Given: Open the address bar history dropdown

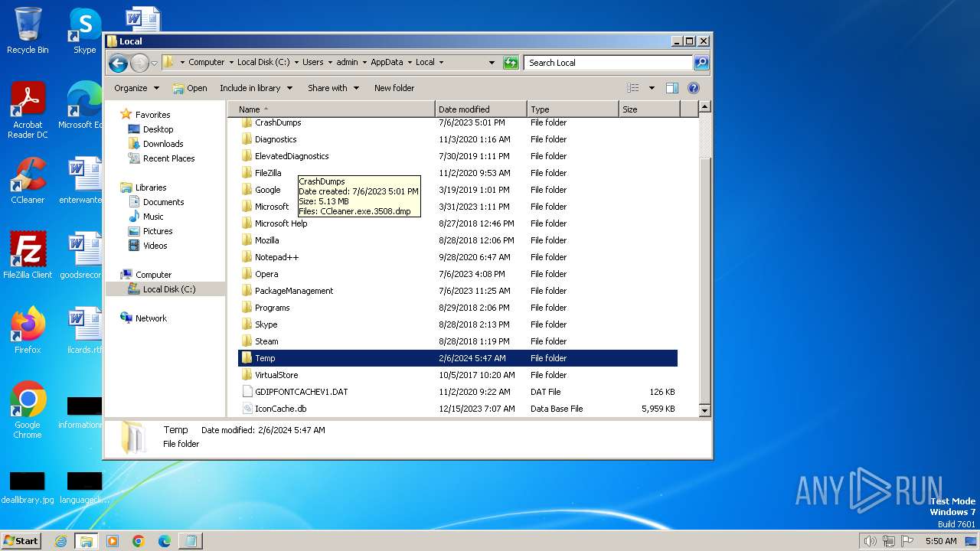Looking at the screenshot, I should 492,63.
